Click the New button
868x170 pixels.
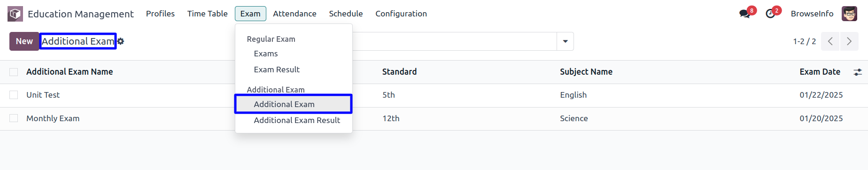click(24, 41)
